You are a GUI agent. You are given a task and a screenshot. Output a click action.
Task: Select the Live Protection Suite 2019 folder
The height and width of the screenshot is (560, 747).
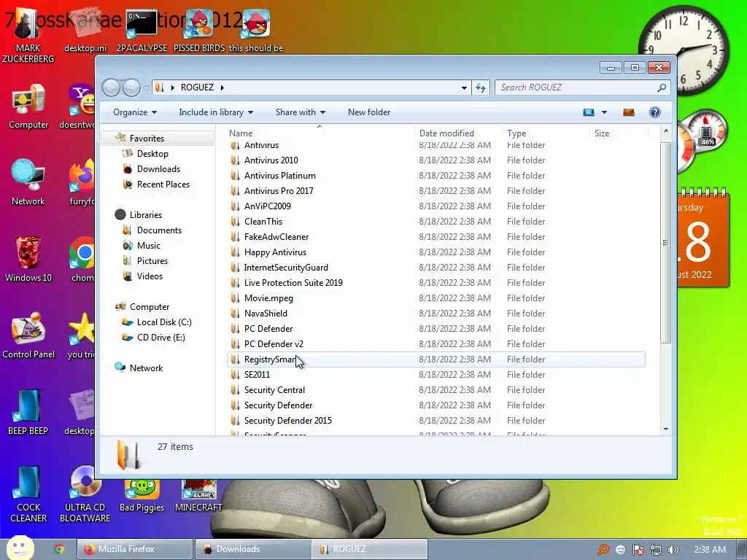pos(293,283)
